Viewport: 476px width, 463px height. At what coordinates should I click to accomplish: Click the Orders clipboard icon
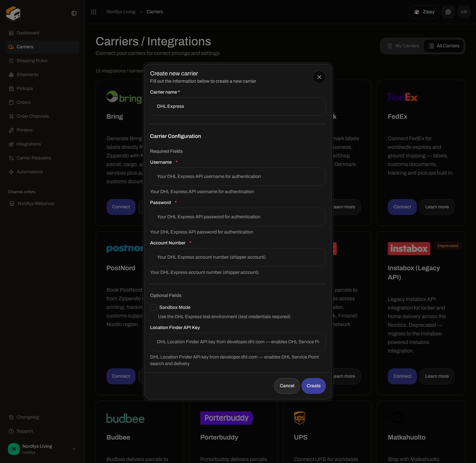point(11,102)
